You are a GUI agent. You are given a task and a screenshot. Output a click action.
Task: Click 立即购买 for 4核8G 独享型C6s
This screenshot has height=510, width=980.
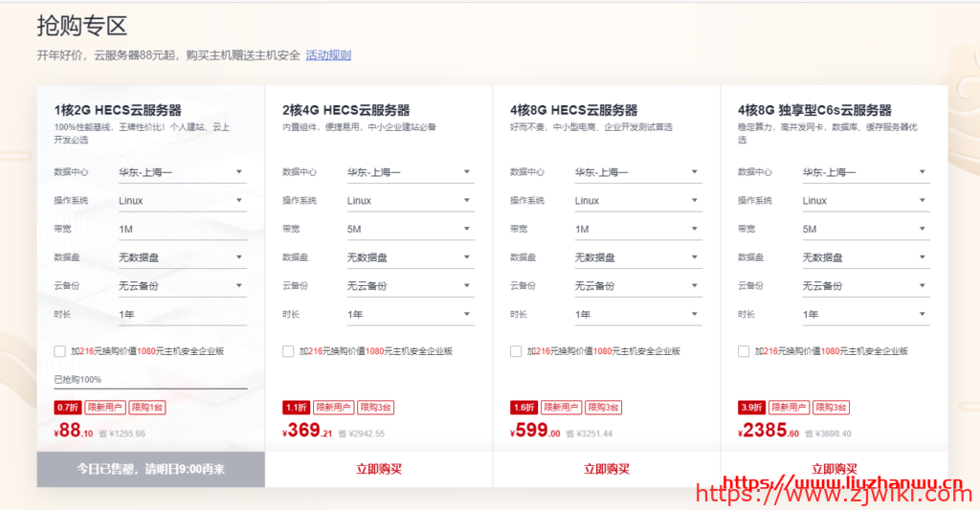click(x=834, y=470)
